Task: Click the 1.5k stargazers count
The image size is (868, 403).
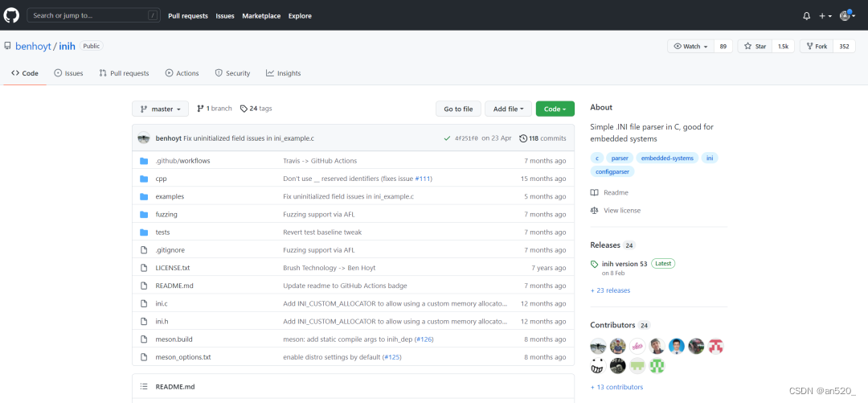Action: point(783,47)
